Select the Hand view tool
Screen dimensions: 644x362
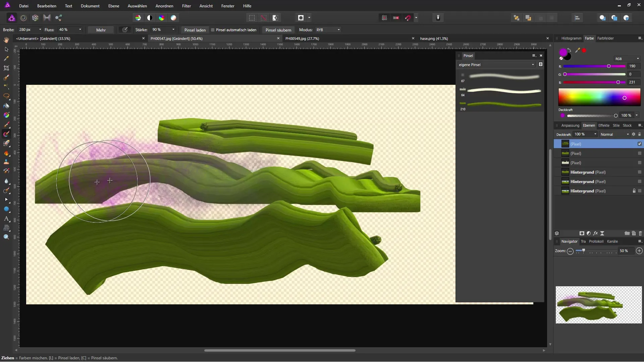click(x=6, y=40)
